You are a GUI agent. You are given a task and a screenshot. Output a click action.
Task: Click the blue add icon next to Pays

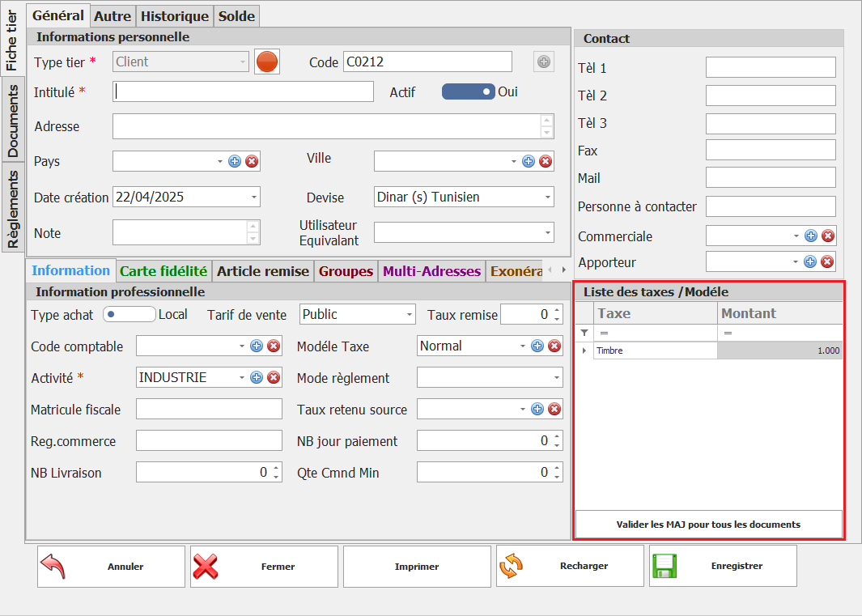point(235,161)
